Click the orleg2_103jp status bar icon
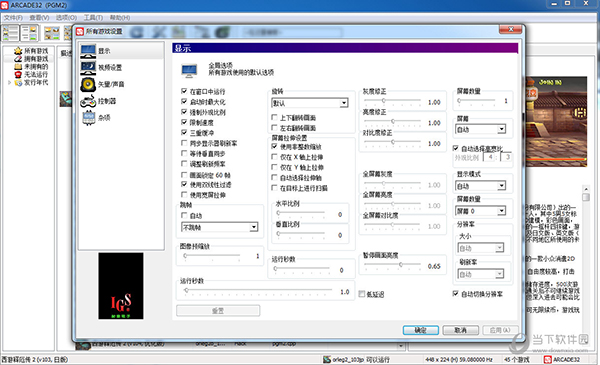The height and width of the screenshot is (365, 600). 327,359
